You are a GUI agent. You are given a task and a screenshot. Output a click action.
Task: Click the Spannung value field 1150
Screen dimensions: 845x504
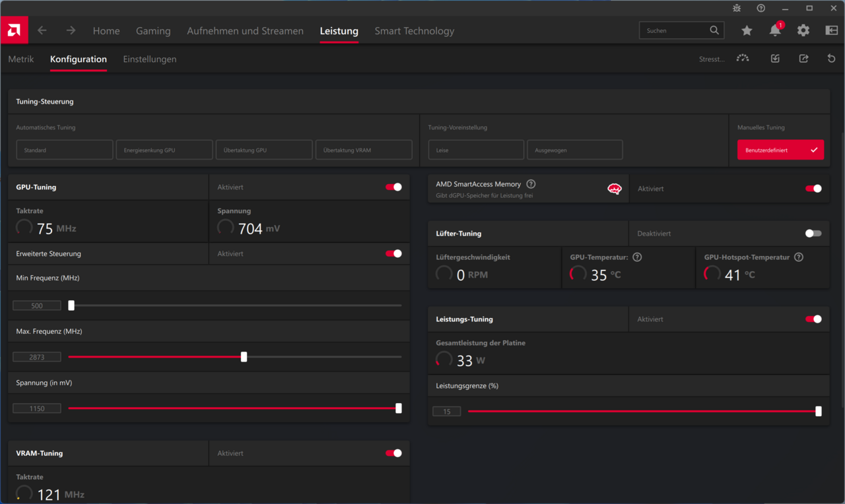click(x=37, y=408)
